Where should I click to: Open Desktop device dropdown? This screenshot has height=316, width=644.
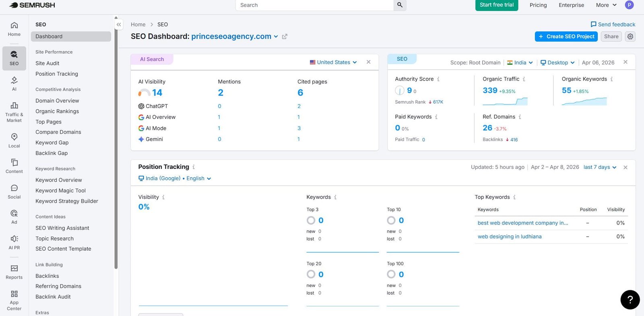[x=557, y=62]
